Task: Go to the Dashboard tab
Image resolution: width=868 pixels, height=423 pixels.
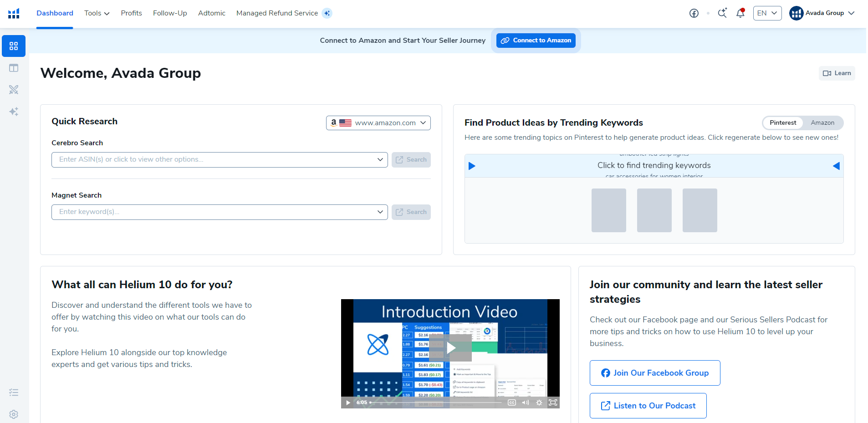Action: click(x=55, y=13)
